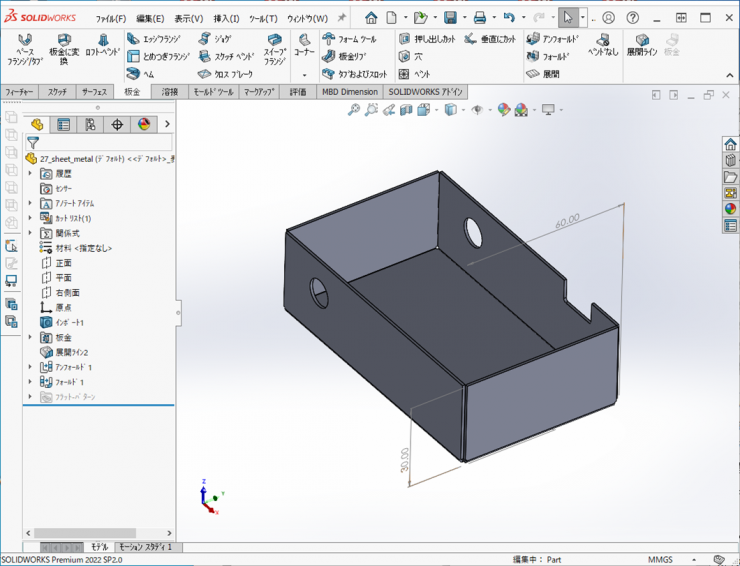The width and height of the screenshot is (740, 566).
Task: Click the Appearances icon in right task pane
Action: (x=730, y=209)
